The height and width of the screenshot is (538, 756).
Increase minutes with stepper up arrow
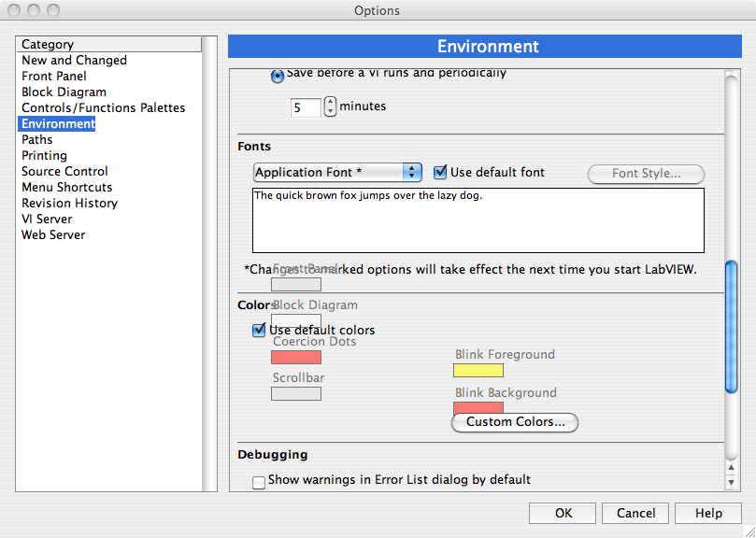330,102
